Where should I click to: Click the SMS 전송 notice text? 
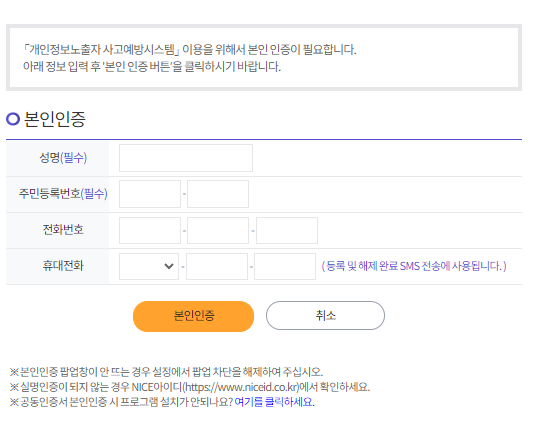click(414, 266)
